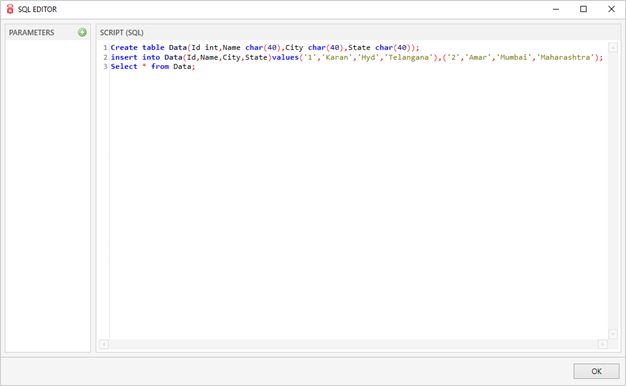Click the empty parameters list area
The height and width of the screenshot is (386, 626).
click(x=48, y=196)
